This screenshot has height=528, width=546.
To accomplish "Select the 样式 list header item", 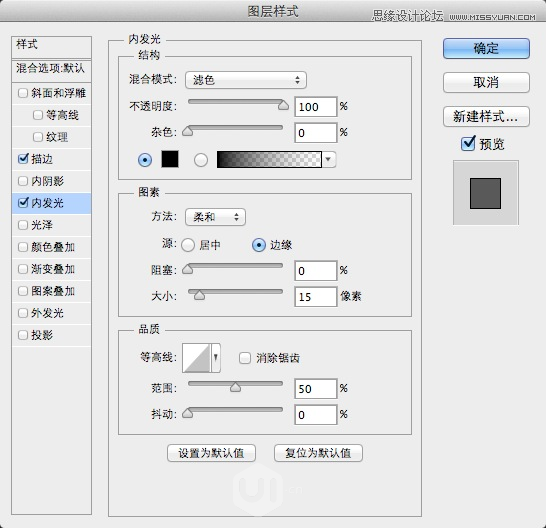I will click(52, 47).
